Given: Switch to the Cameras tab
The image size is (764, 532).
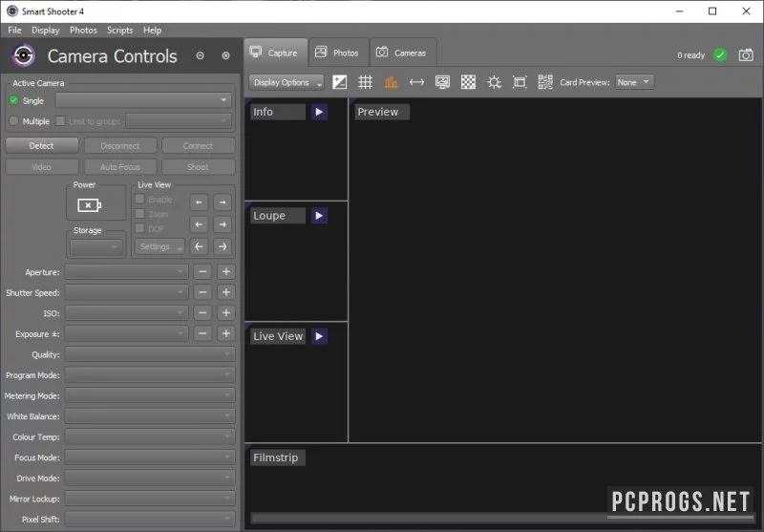Looking at the screenshot, I should [403, 53].
